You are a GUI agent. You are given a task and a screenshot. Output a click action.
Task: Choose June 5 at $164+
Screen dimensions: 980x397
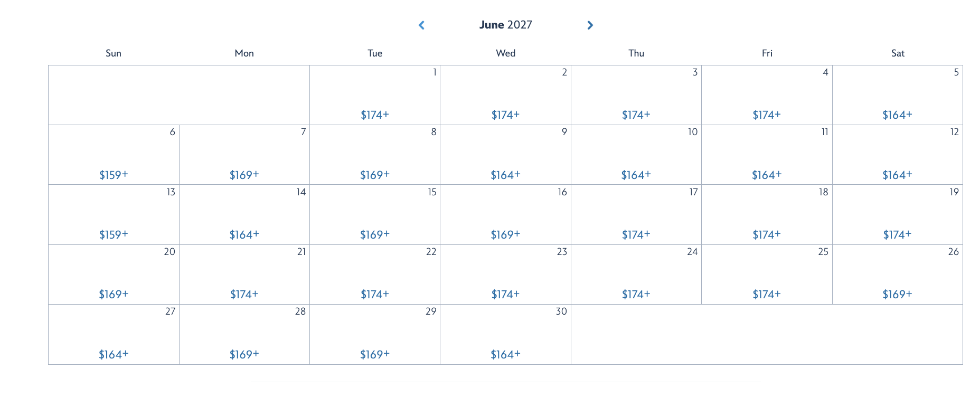point(897,115)
